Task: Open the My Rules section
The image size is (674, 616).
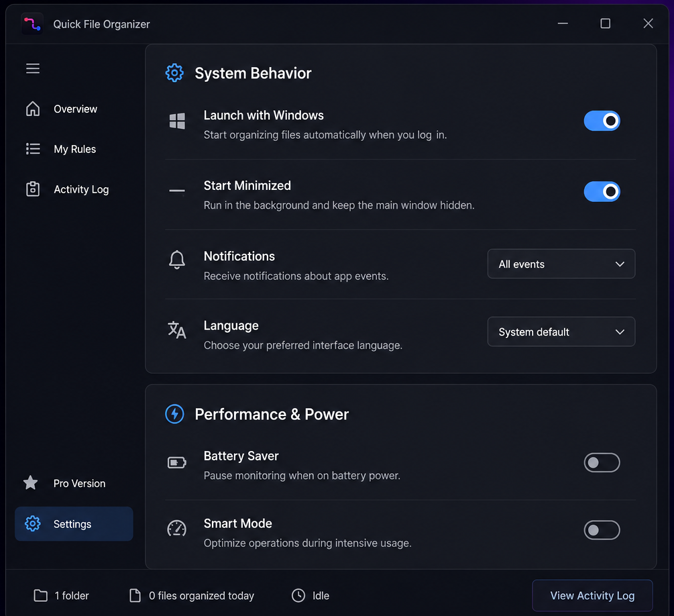Action: 74,149
